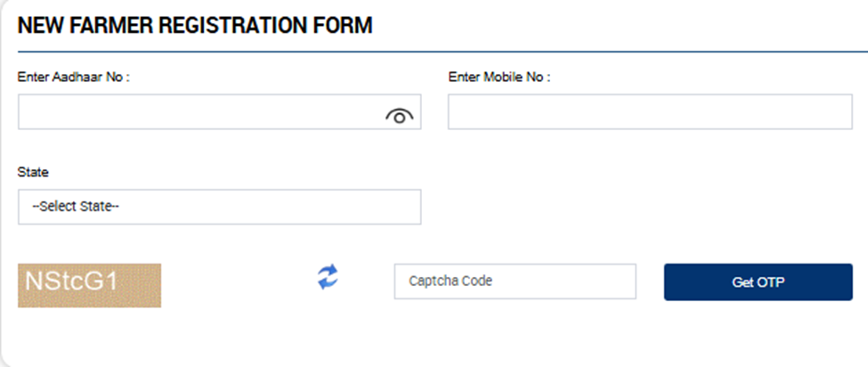Refresh the captcha with the blue arrows icon
Screen dimensions: 868x367
[328, 277]
